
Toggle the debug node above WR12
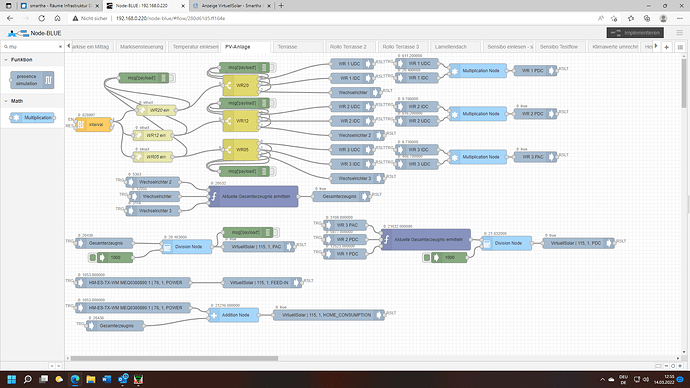tap(273, 103)
